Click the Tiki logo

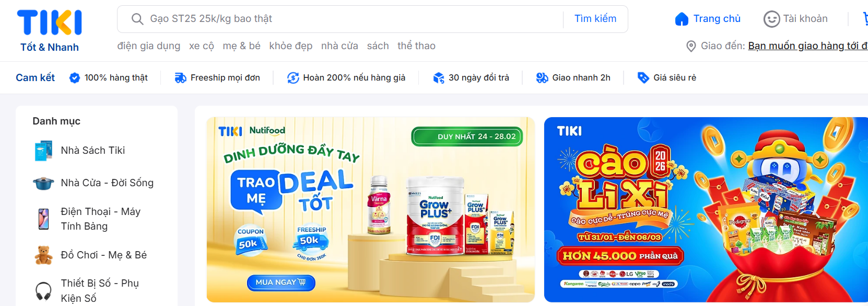50,30
